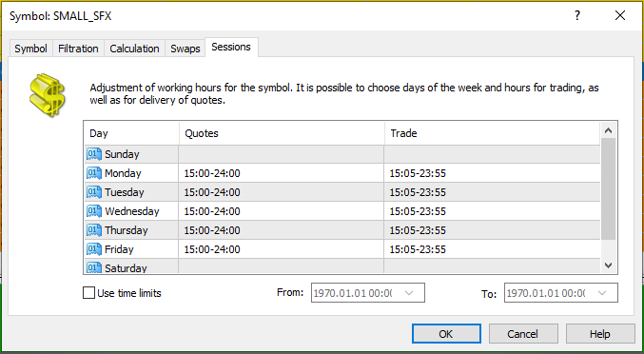Confirm with the OK button
The image size is (644, 354).
(446, 334)
